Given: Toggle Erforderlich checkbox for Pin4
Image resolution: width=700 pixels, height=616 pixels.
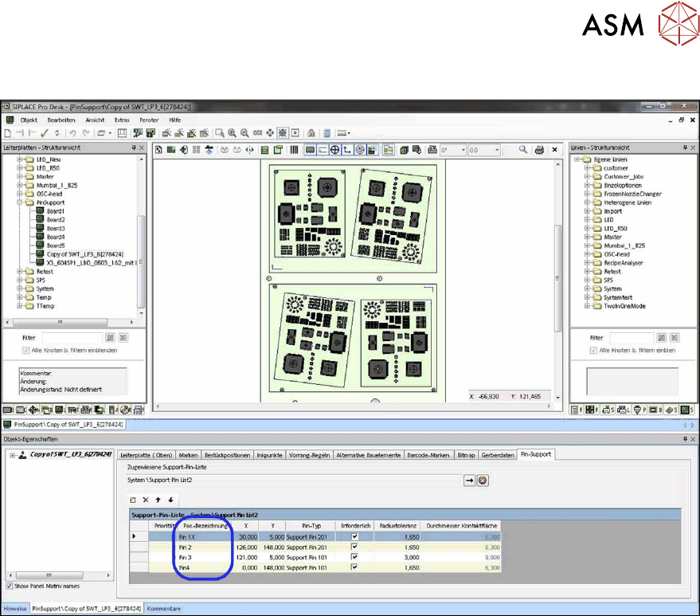Looking at the screenshot, I should [x=354, y=567].
